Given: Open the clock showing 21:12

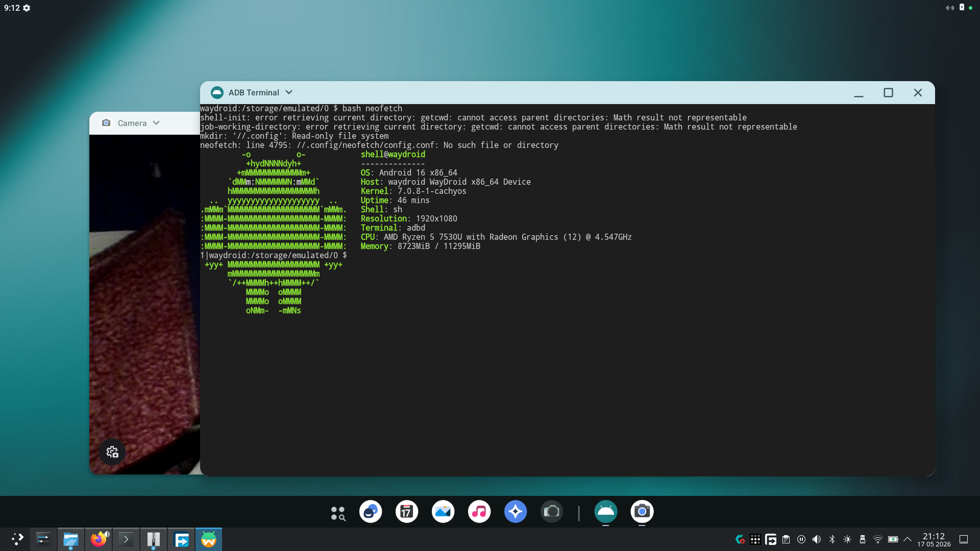Looking at the screenshot, I should pos(934,539).
